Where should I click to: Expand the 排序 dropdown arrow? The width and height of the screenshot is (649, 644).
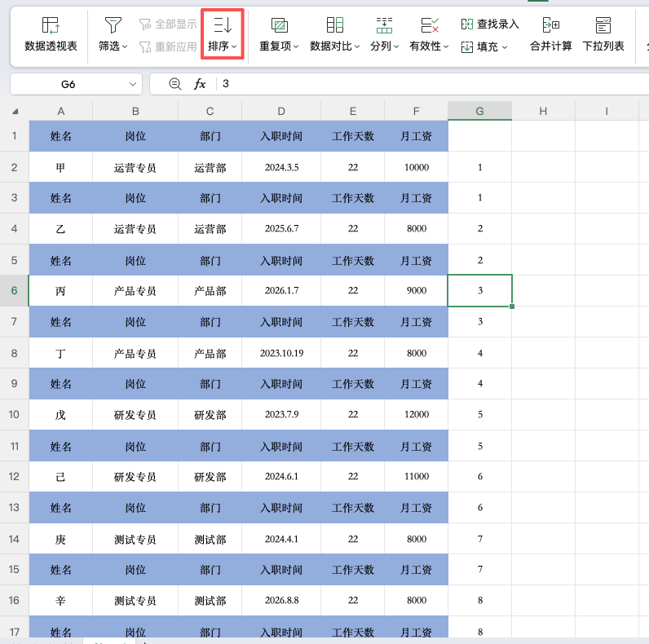tap(234, 46)
